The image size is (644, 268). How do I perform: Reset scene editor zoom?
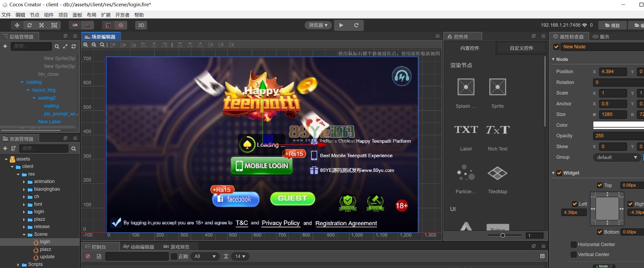pyautogui.click(x=102, y=45)
